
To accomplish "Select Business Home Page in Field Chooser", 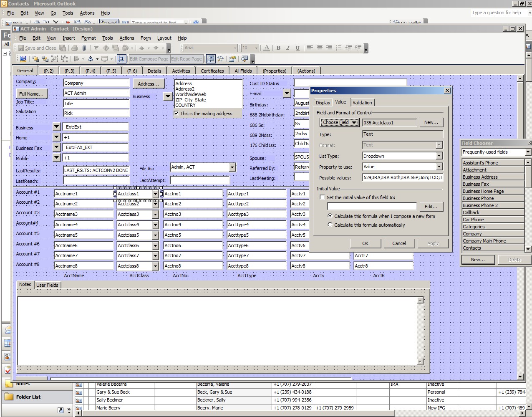I will click(493, 191).
